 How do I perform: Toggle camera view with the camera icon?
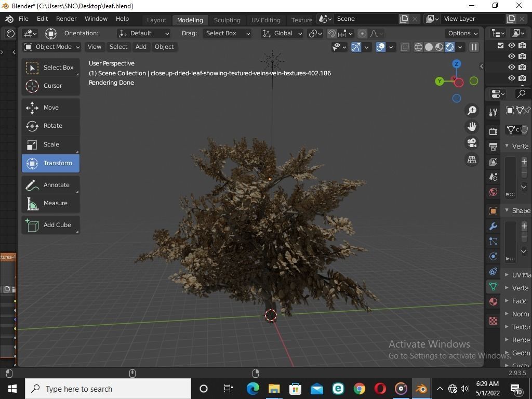[x=472, y=143]
